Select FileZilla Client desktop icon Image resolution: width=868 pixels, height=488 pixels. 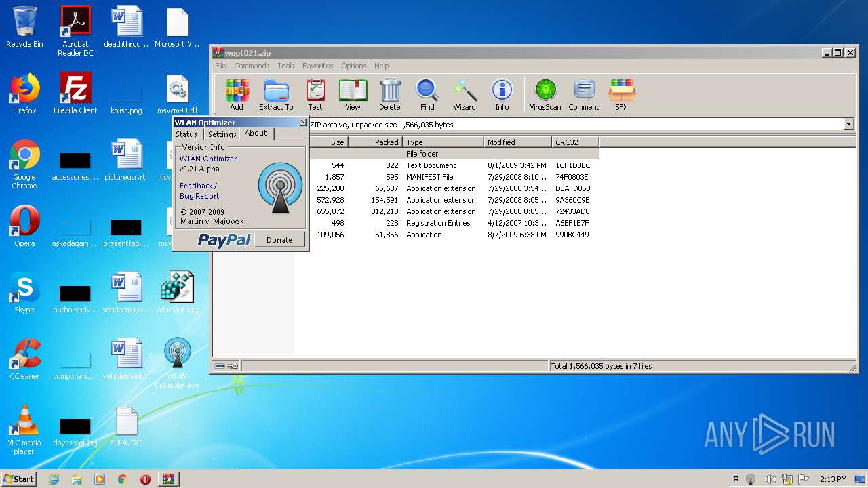pyautogui.click(x=75, y=94)
